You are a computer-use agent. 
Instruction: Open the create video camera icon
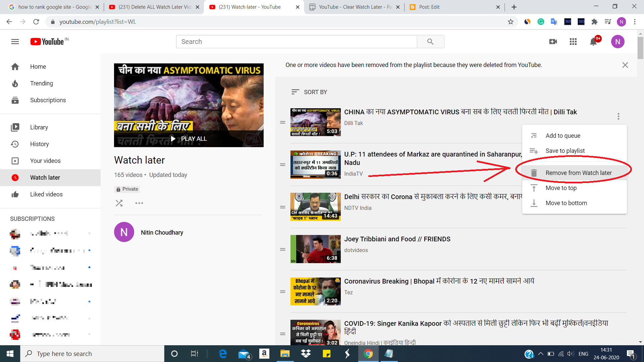point(553,42)
